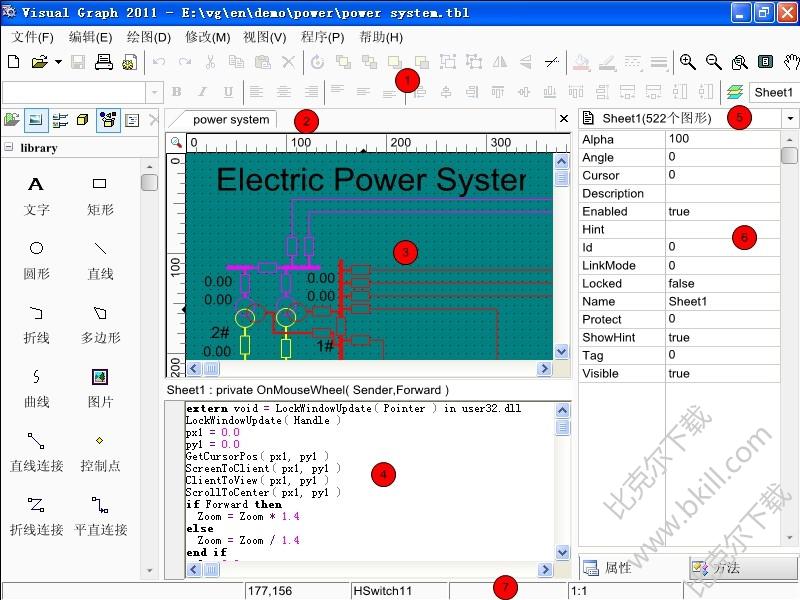Click the Sheet1 layer name field
The height and width of the screenshot is (600, 800).
click(x=774, y=92)
